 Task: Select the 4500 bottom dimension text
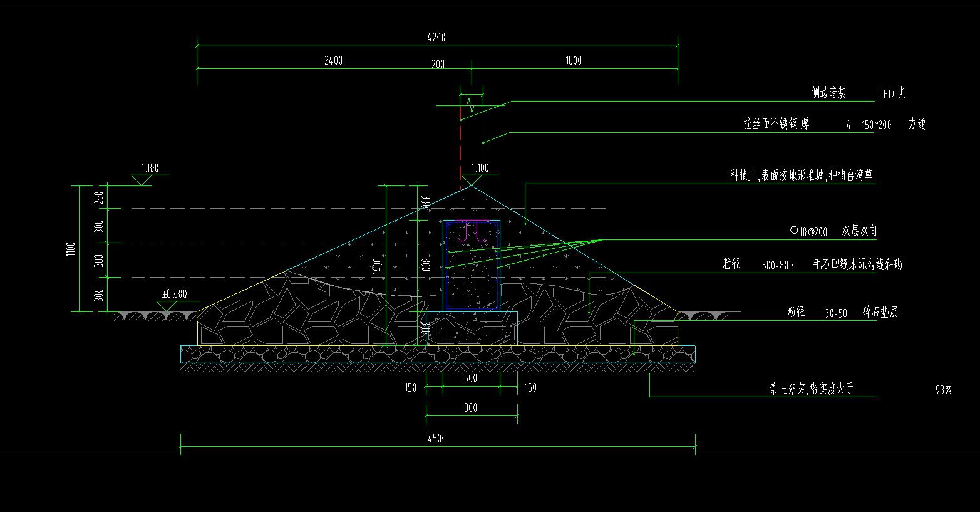click(436, 439)
